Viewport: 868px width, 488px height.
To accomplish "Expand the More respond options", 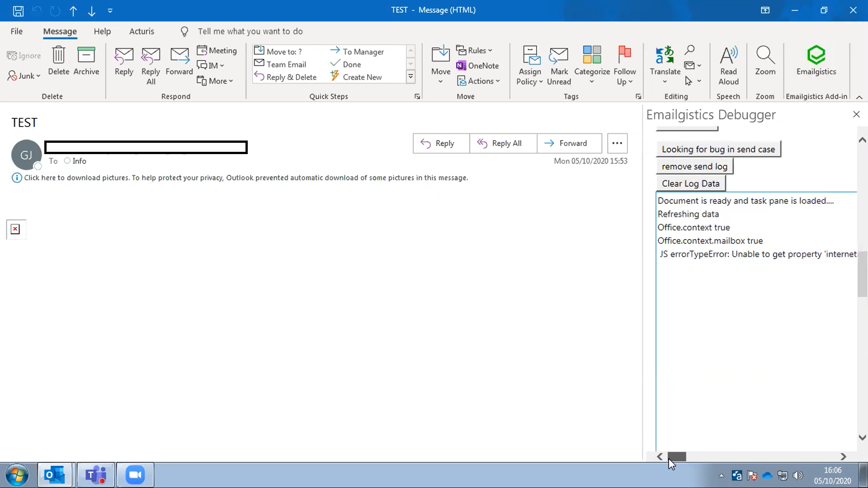I will 216,81.
